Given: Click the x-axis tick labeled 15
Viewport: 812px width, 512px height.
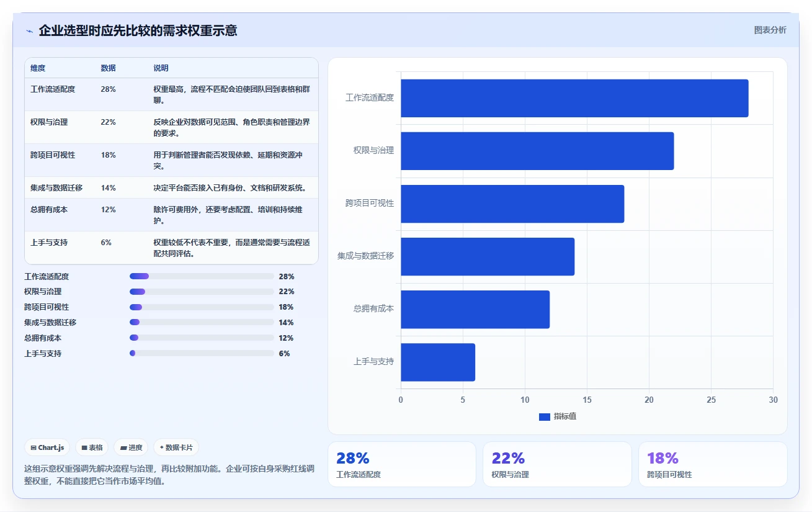Looking at the screenshot, I should click(x=587, y=400).
